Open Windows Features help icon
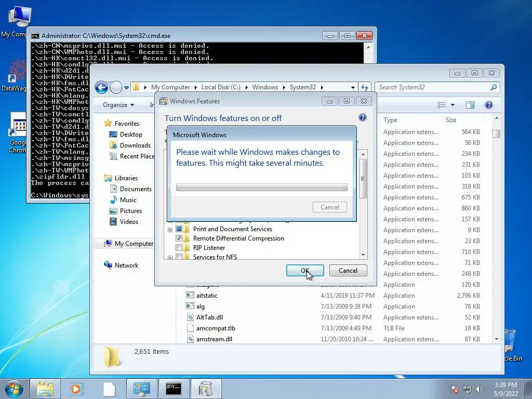Screen dimensions: 532x399 pos(362,117)
